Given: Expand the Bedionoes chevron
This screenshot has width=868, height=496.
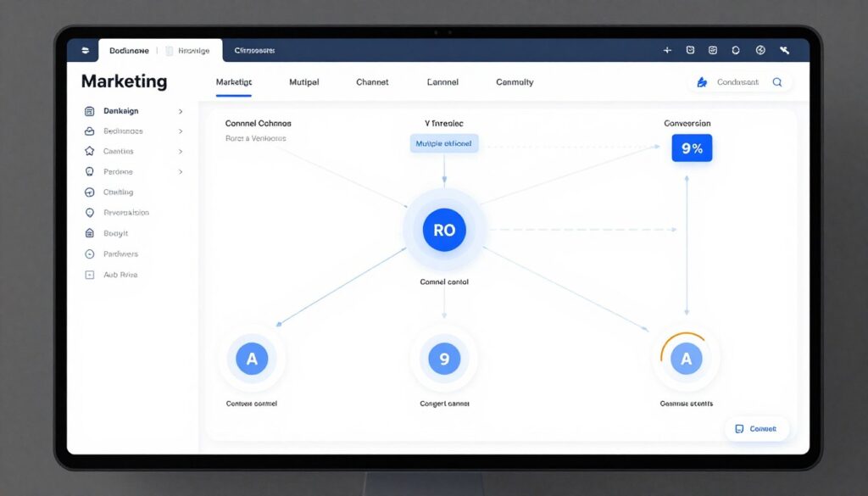Looking at the screenshot, I should pos(181,131).
